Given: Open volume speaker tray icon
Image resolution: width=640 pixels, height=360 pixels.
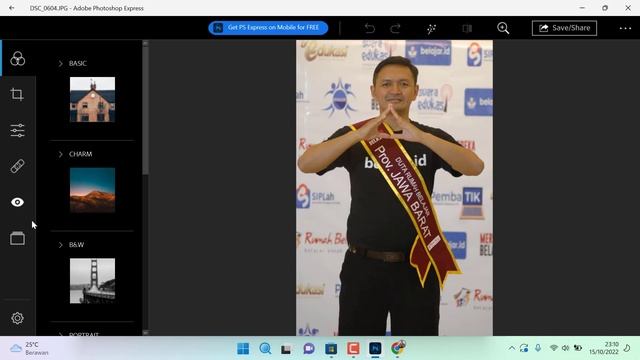Looking at the screenshot, I should 565,348.
